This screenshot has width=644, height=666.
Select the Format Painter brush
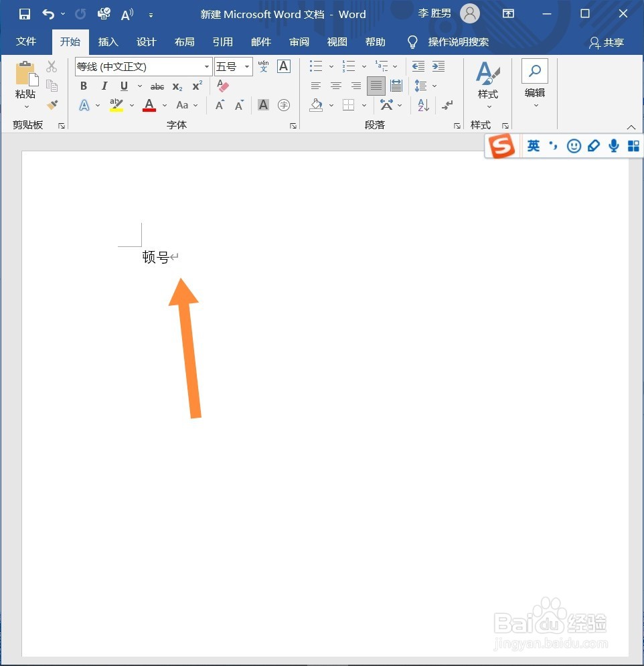coord(52,104)
